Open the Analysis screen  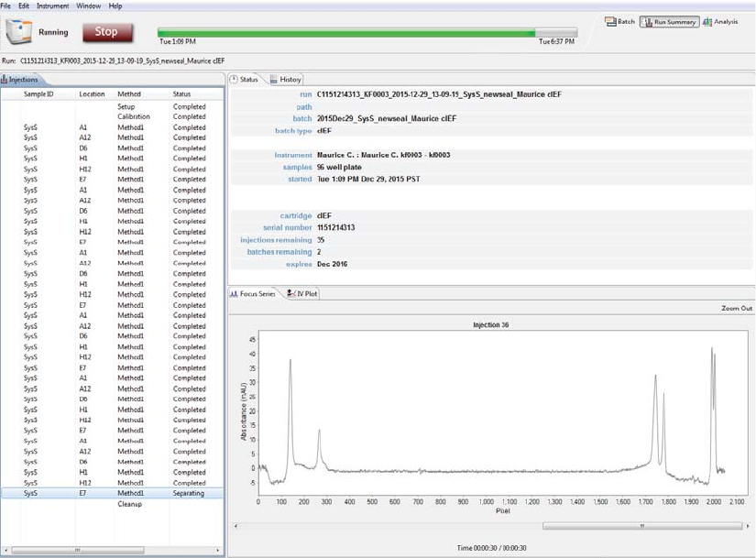tap(720, 21)
